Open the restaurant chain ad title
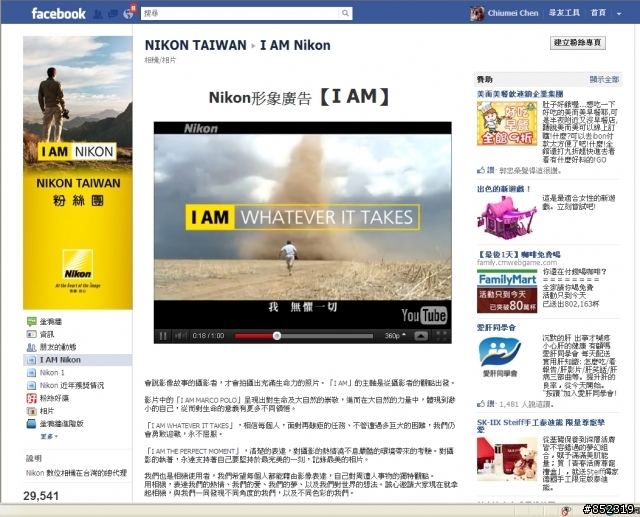640x517 pixels. pos(520,94)
